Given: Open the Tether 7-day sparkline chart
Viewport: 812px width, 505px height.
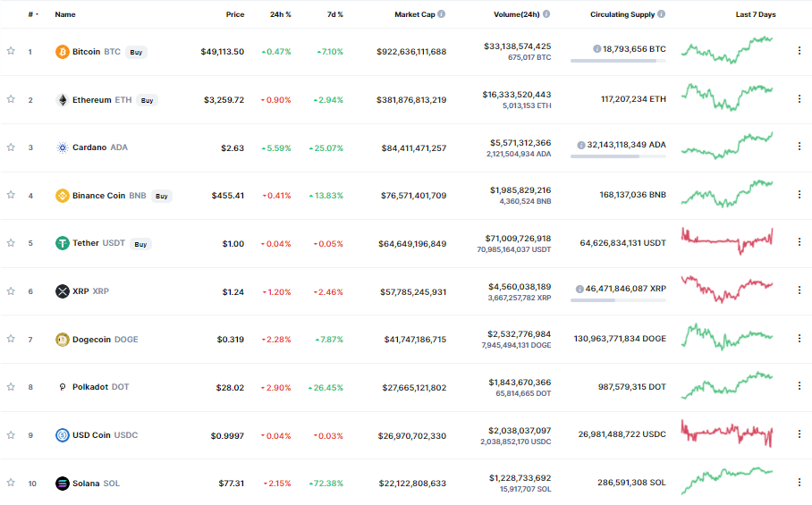Looking at the screenshot, I should point(727,241).
